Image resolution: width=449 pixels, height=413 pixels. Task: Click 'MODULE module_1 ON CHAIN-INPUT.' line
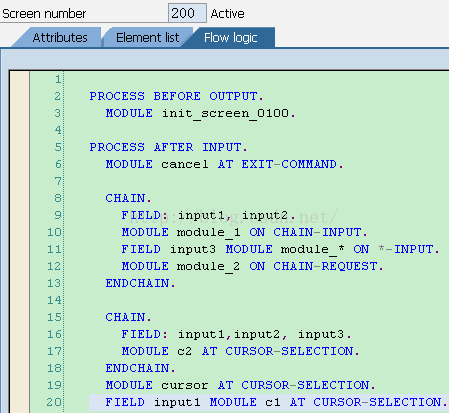point(244,232)
